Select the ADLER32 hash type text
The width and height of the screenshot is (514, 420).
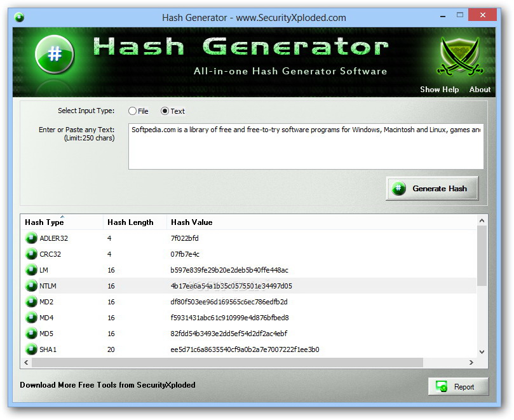[54, 238]
